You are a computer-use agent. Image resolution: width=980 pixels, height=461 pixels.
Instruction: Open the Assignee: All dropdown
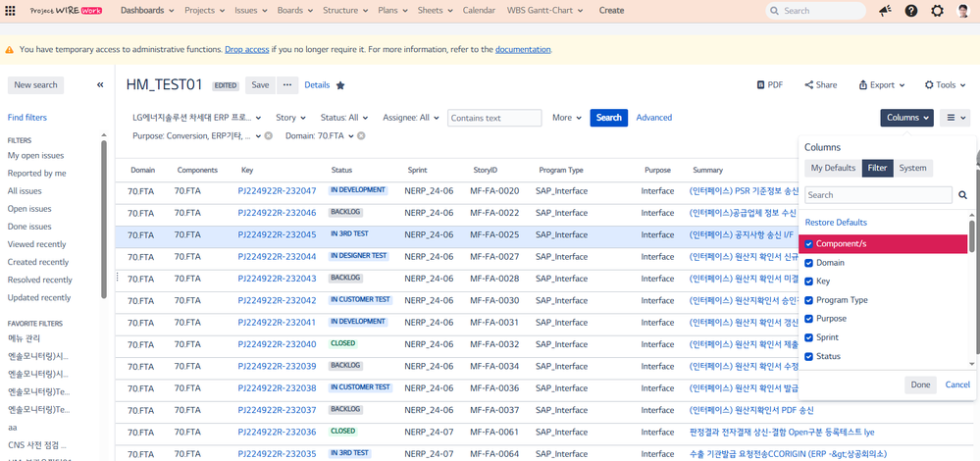pyautogui.click(x=411, y=118)
